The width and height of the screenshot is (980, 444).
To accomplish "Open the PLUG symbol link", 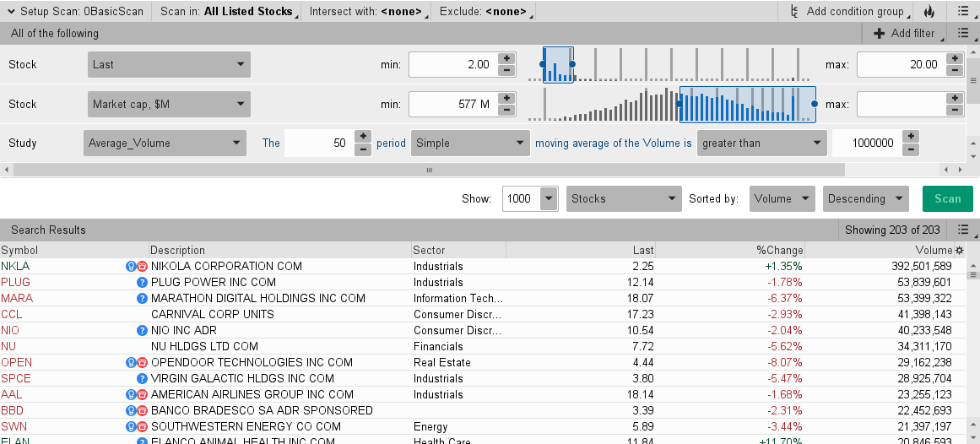I will pos(16,283).
